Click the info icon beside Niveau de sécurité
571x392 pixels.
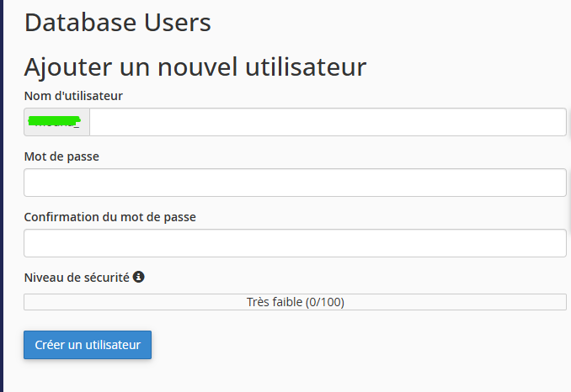coord(138,277)
